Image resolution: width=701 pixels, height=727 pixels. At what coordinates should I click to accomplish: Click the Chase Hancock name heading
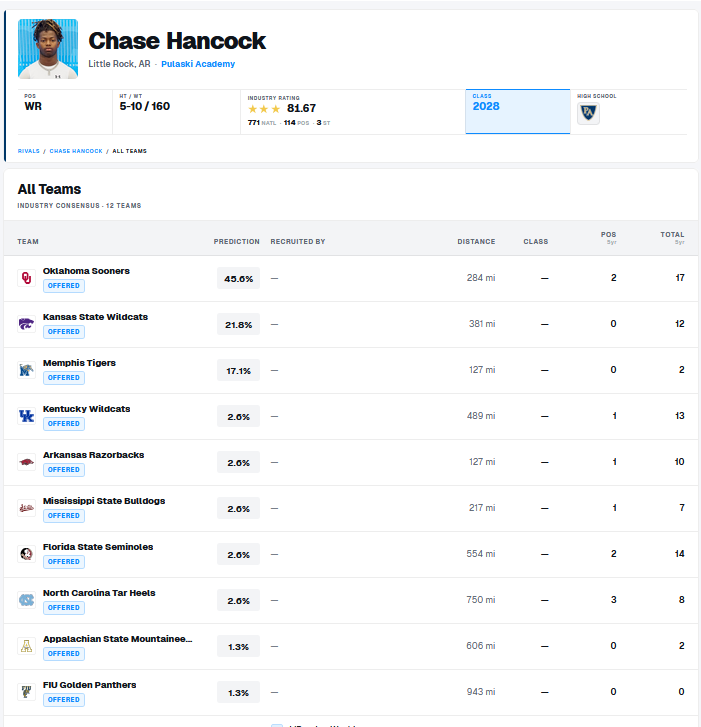pos(177,41)
